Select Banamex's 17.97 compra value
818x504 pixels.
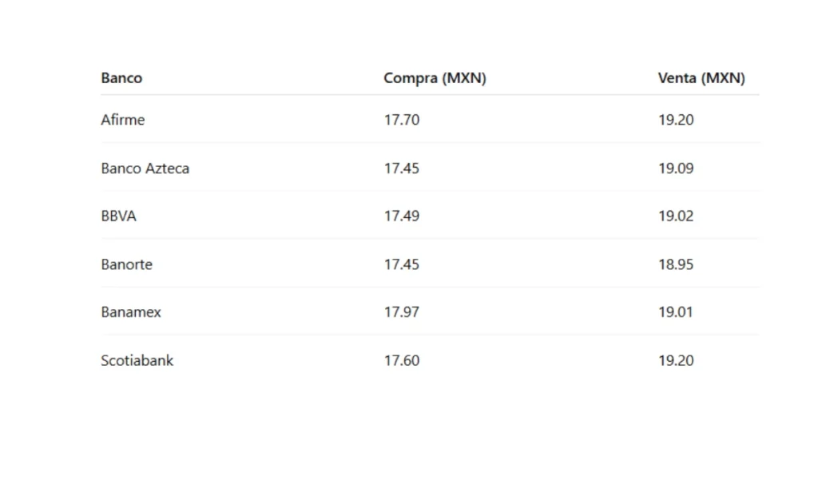[x=402, y=312]
